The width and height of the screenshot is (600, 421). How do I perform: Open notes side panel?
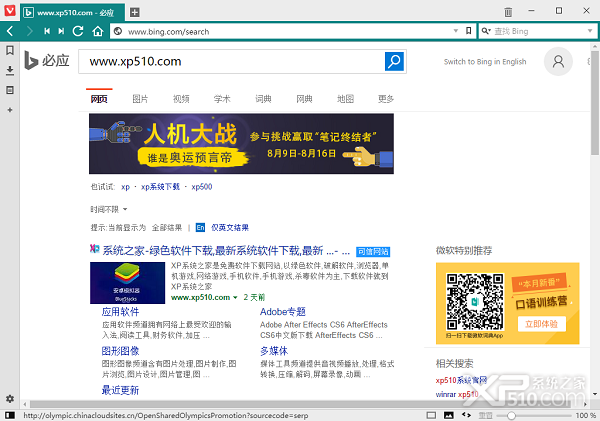(x=10, y=90)
